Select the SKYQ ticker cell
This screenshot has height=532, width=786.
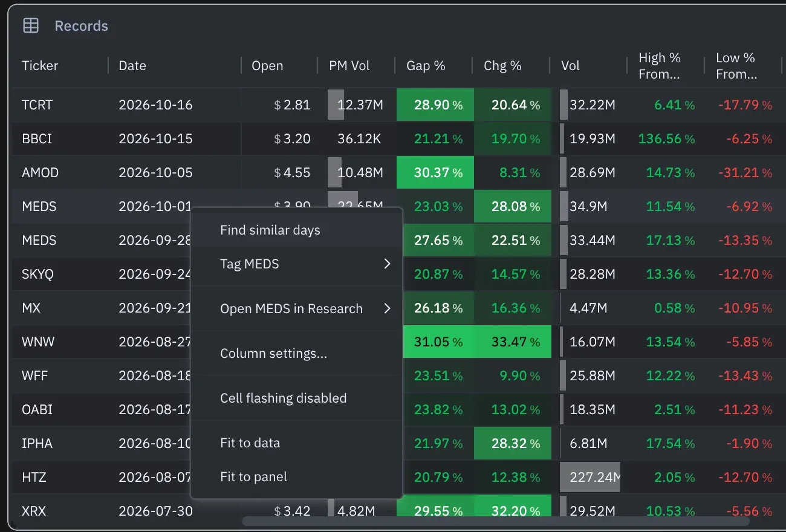pyautogui.click(x=60, y=274)
